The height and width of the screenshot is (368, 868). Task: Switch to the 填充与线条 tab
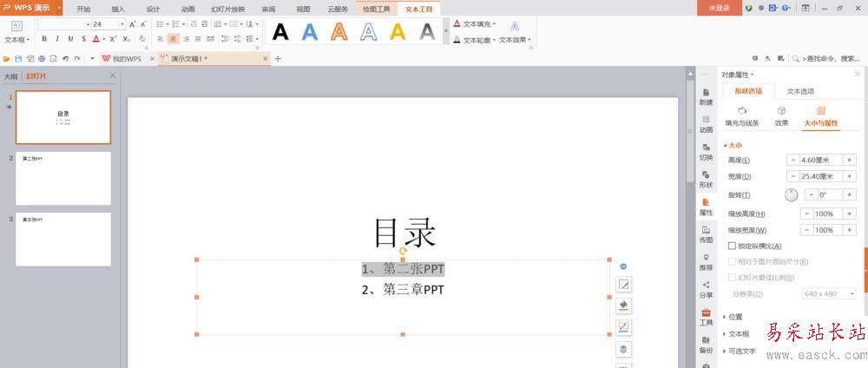742,117
